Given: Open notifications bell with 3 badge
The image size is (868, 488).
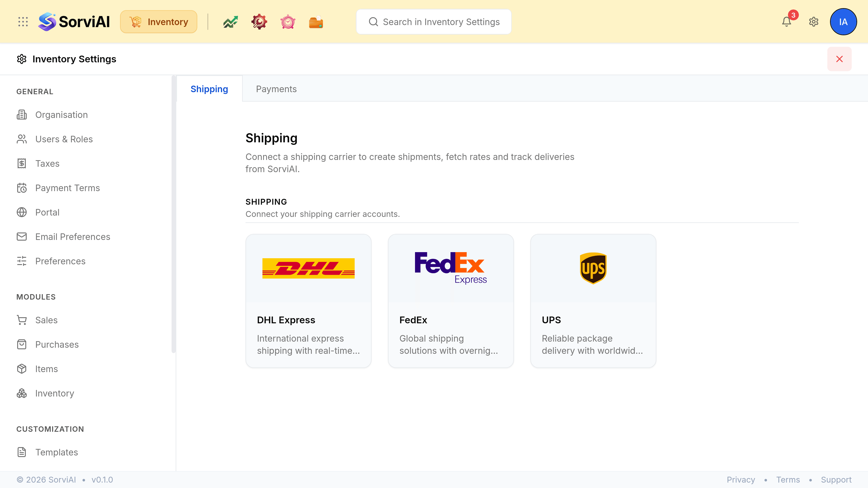Looking at the screenshot, I should (787, 22).
